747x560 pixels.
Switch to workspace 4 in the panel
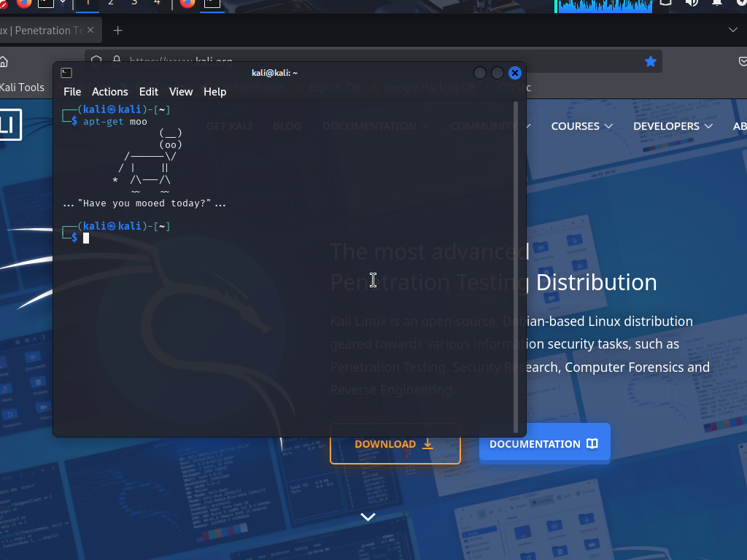[158, 3]
